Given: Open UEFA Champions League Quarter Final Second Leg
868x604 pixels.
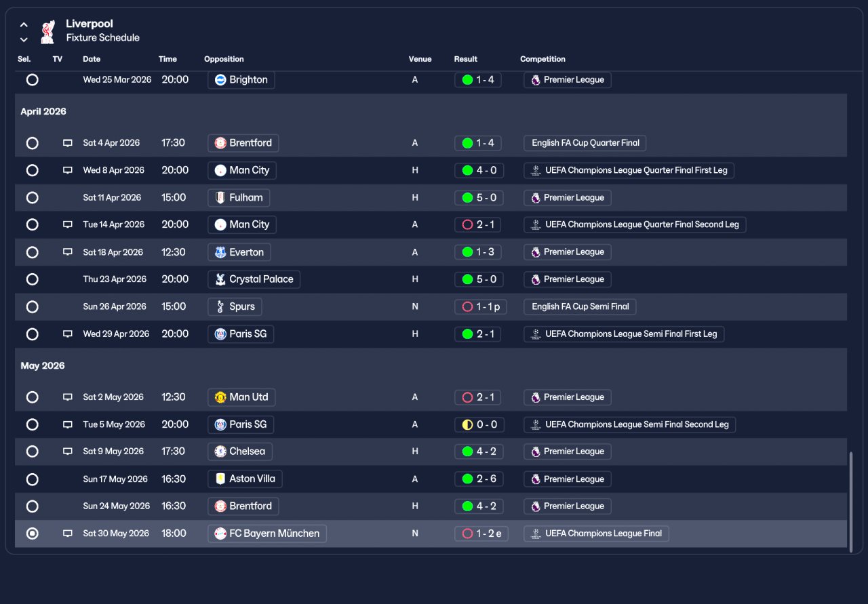Looking at the screenshot, I should pyautogui.click(x=635, y=224).
